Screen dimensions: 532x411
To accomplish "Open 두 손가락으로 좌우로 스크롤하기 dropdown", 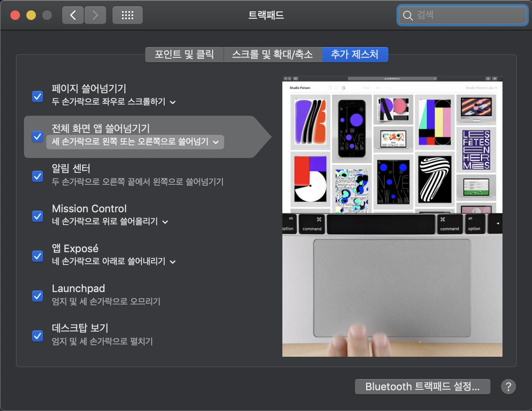I will pyautogui.click(x=114, y=102).
